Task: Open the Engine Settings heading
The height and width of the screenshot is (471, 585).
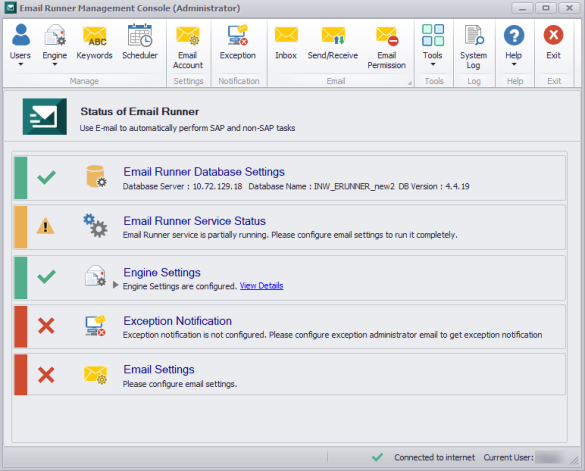Action: tap(162, 272)
